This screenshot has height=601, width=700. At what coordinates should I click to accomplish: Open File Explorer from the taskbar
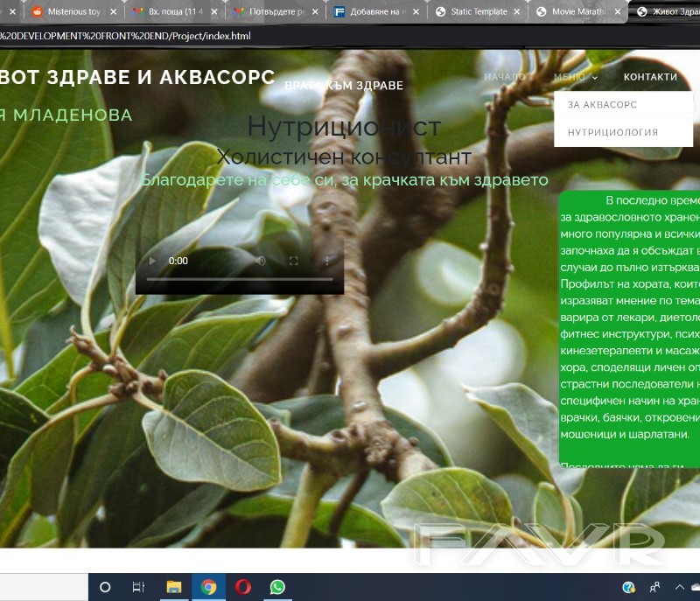click(174, 587)
